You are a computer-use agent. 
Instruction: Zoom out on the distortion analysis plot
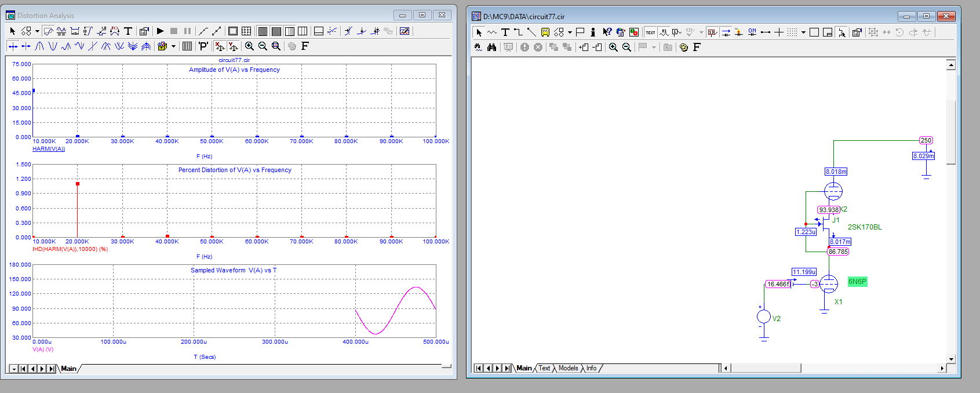(263, 46)
